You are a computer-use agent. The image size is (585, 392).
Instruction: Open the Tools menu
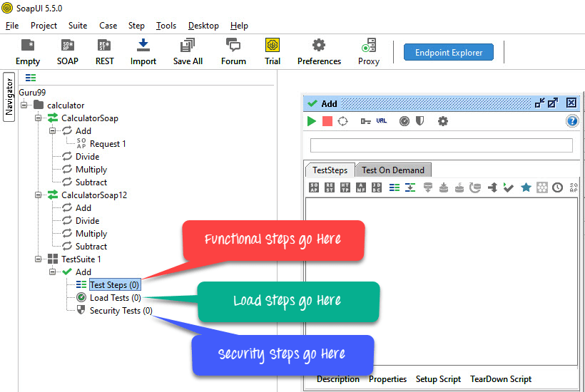coord(166,26)
